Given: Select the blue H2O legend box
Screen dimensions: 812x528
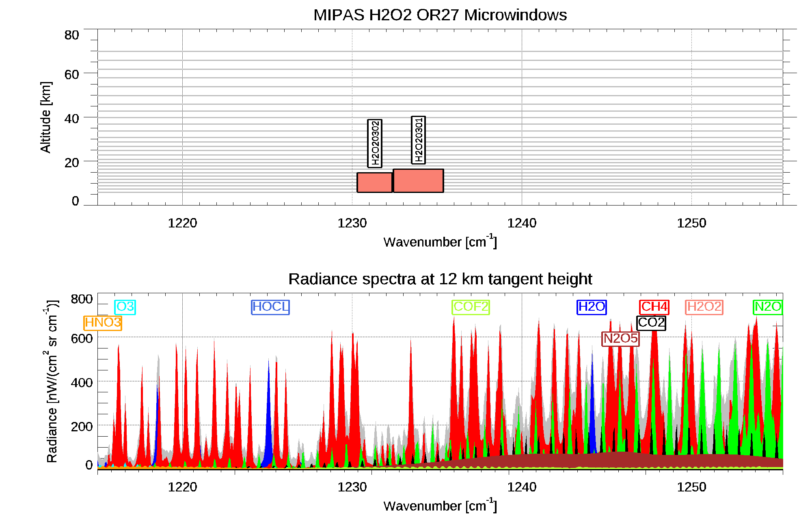Looking at the screenshot, I should [592, 307].
